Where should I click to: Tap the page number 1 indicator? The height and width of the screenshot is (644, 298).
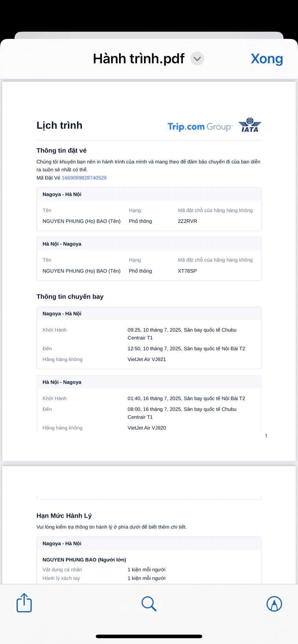[x=266, y=436]
